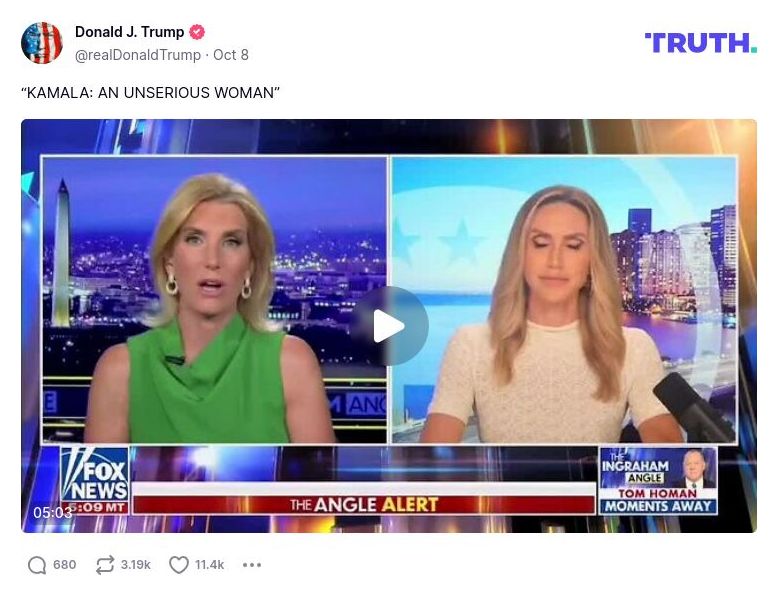Click the verified badge checkmark
Image resolution: width=778 pixels, height=595 pixels.
[197, 32]
